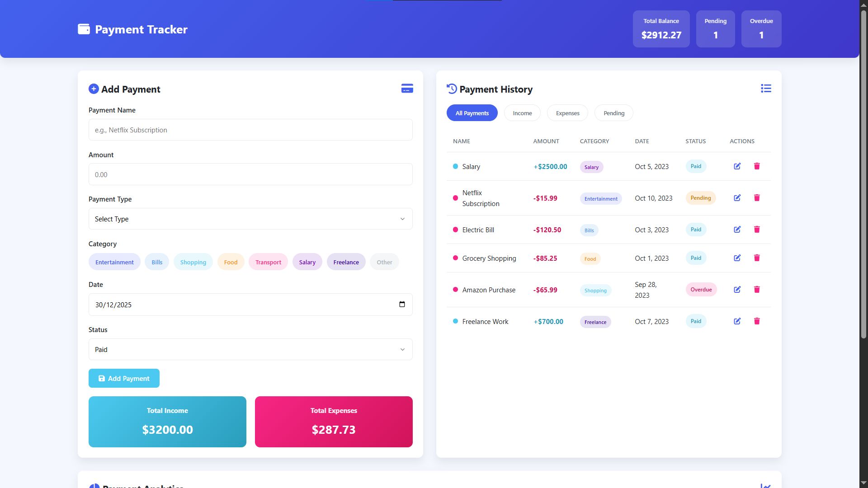Focus the Payment Name input field

[250, 130]
